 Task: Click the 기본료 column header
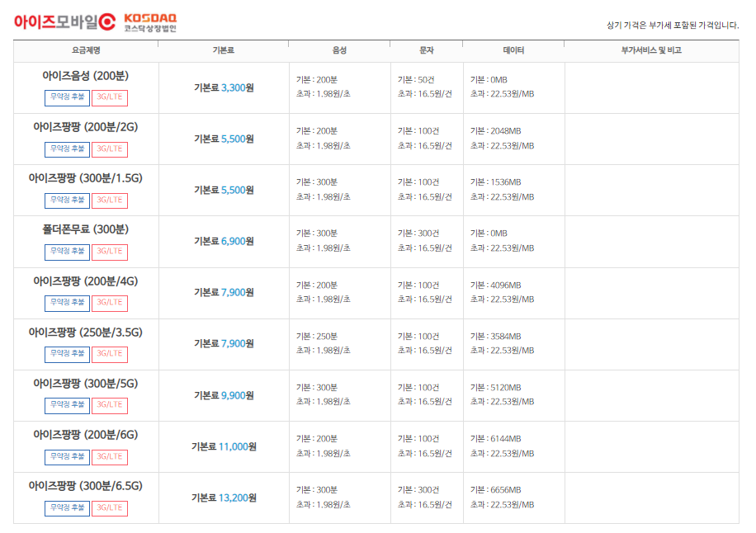pyautogui.click(x=223, y=50)
